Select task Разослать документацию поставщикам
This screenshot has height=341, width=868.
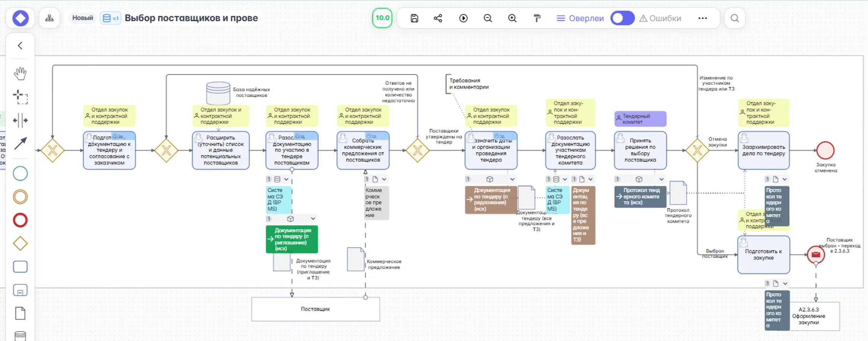pyautogui.click(x=292, y=150)
